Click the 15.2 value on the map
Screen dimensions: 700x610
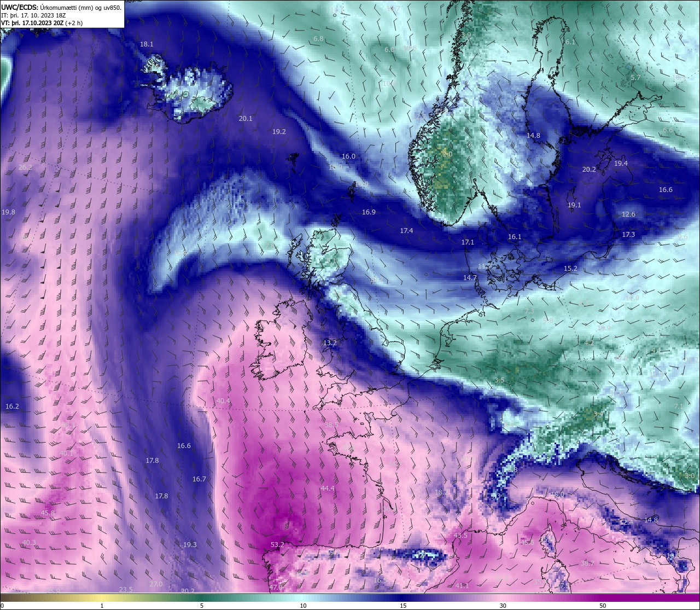pos(570,269)
